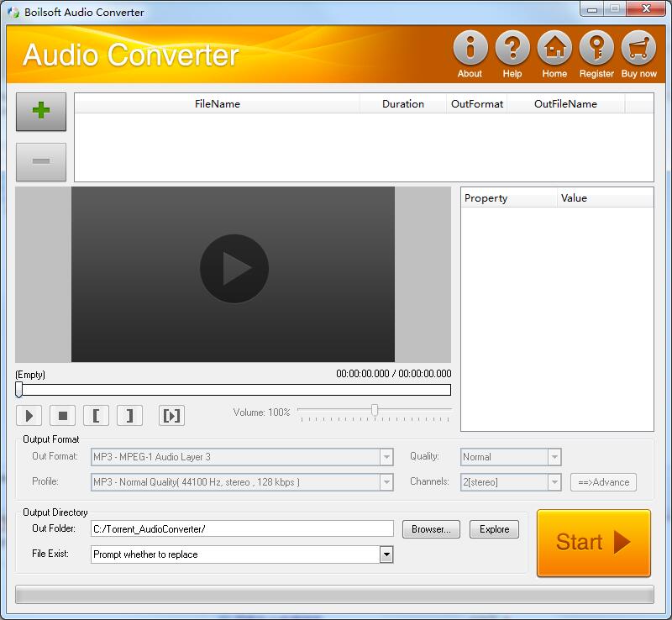Open the File Exist dropdown

[x=386, y=554]
